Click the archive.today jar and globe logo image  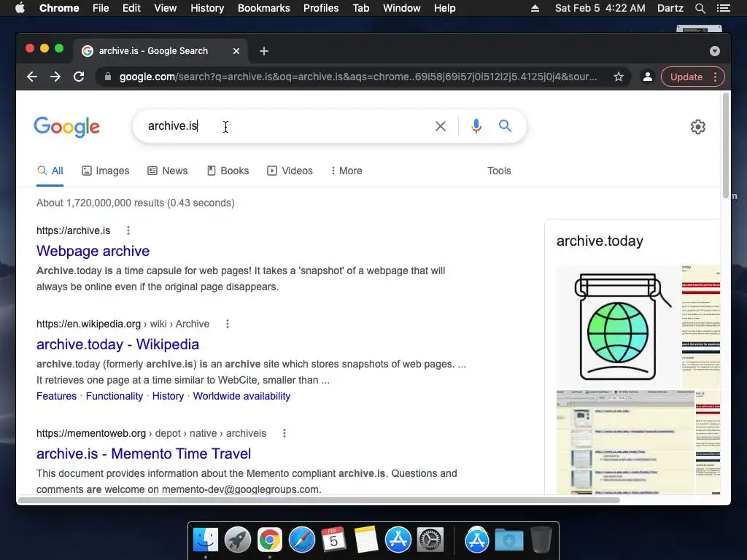(619, 327)
